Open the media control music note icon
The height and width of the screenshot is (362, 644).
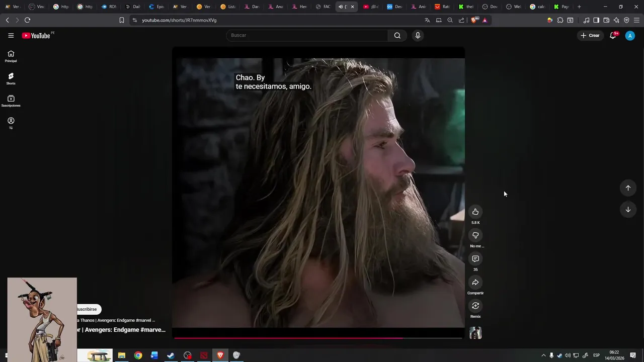click(586, 20)
